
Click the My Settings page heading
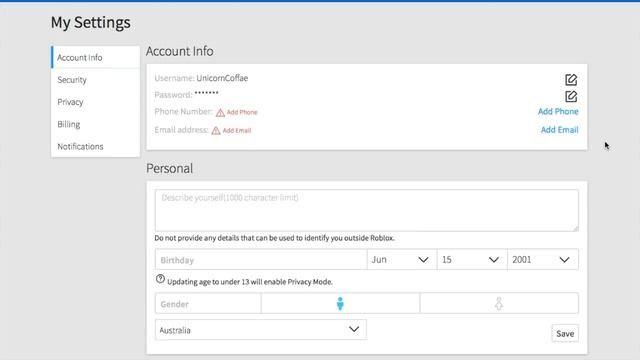point(91,22)
